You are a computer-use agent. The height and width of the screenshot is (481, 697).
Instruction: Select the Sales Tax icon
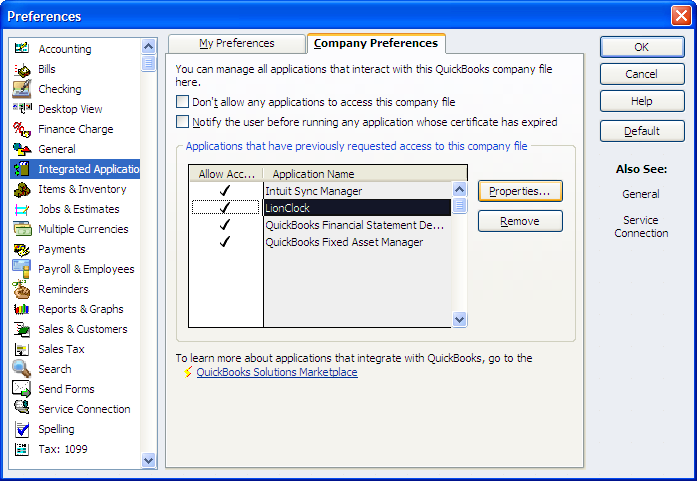21,349
